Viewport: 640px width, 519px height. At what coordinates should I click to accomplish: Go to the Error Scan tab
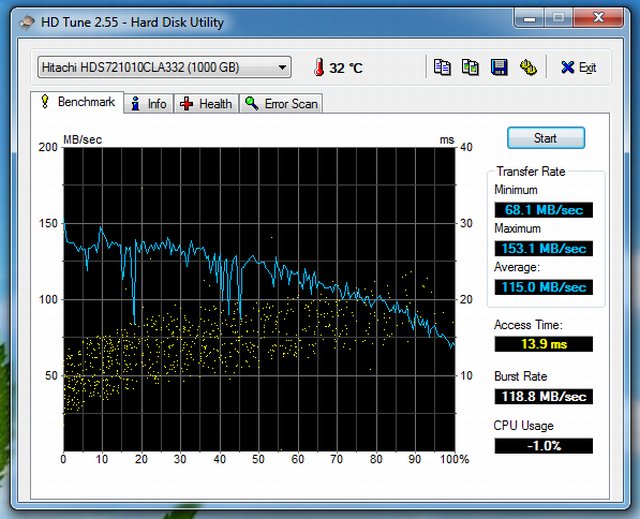pos(281,103)
